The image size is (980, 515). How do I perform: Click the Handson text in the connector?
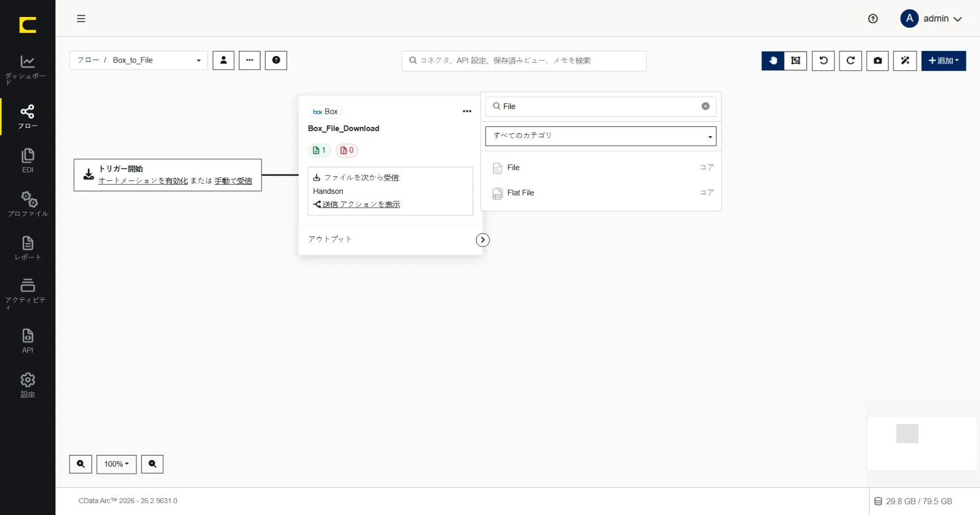pyautogui.click(x=328, y=191)
